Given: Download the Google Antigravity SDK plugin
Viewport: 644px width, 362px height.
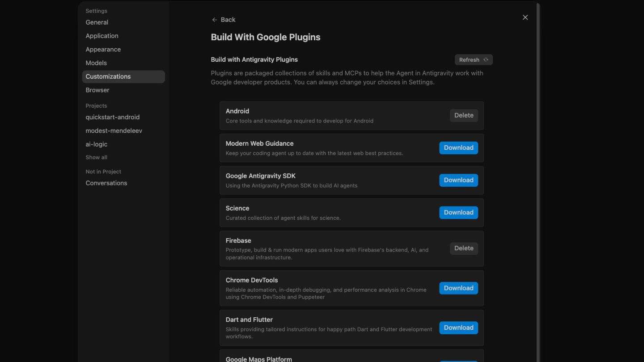Looking at the screenshot, I should click(458, 180).
